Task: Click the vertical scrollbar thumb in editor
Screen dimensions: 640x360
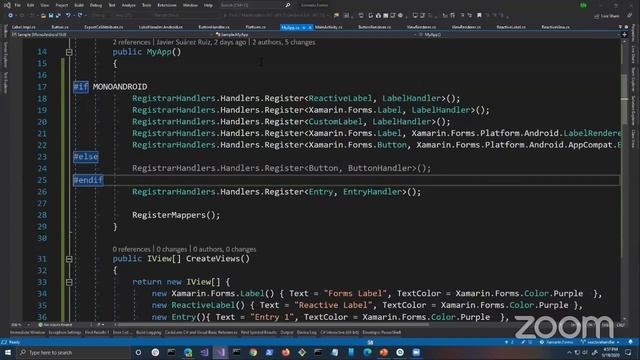Action: point(624,100)
